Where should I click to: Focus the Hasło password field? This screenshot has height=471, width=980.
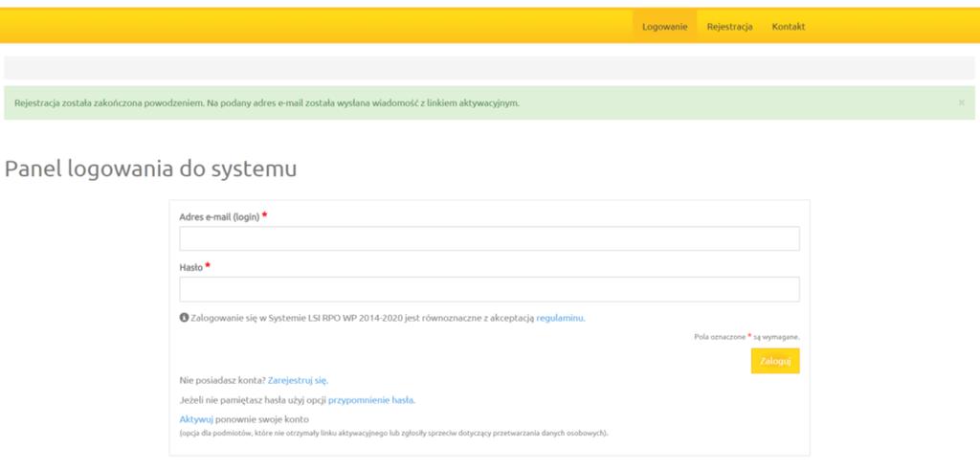click(489, 289)
